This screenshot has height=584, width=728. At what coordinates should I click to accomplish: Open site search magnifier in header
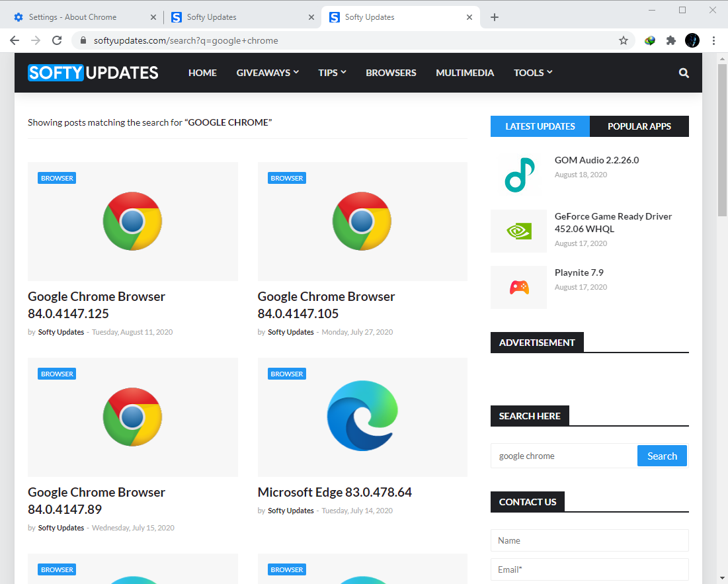684,73
